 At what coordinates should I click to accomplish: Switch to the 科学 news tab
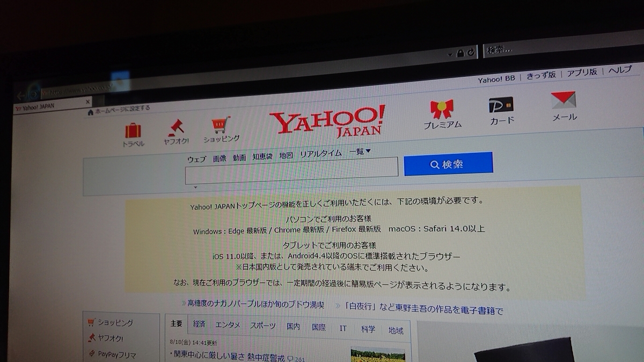[x=368, y=329]
